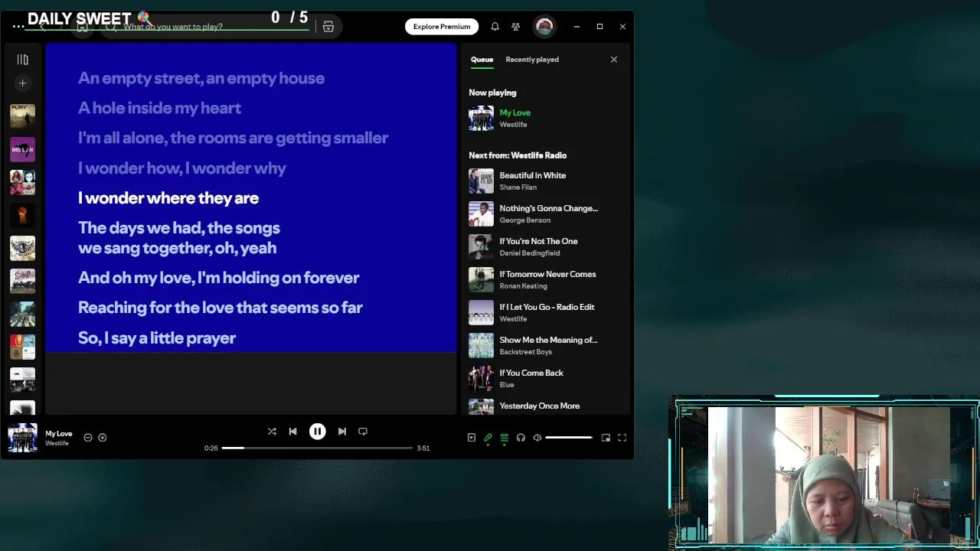Open first playlist thumbnail in library sidebar
The height and width of the screenshot is (551, 980).
point(22,116)
